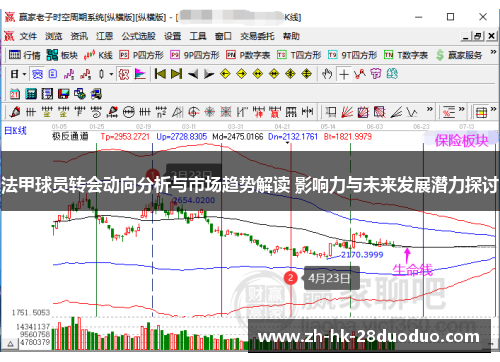Select the wave line drawing tool

click(x=412, y=112)
